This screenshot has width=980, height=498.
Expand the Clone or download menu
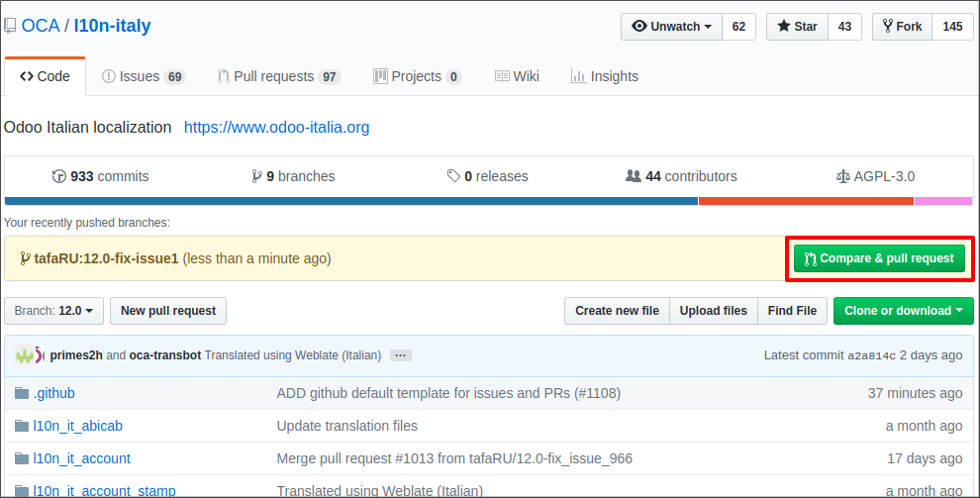tap(903, 311)
